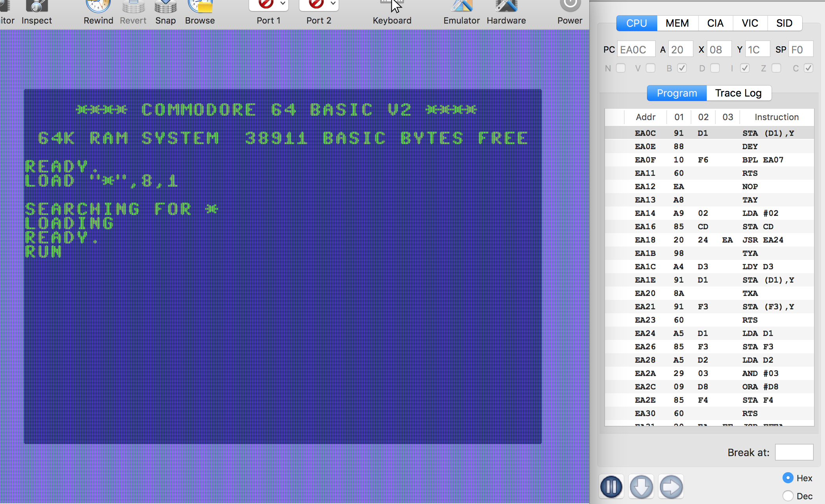Switch to the CPU tab
The image size is (825, 504).
pos(636,23)
